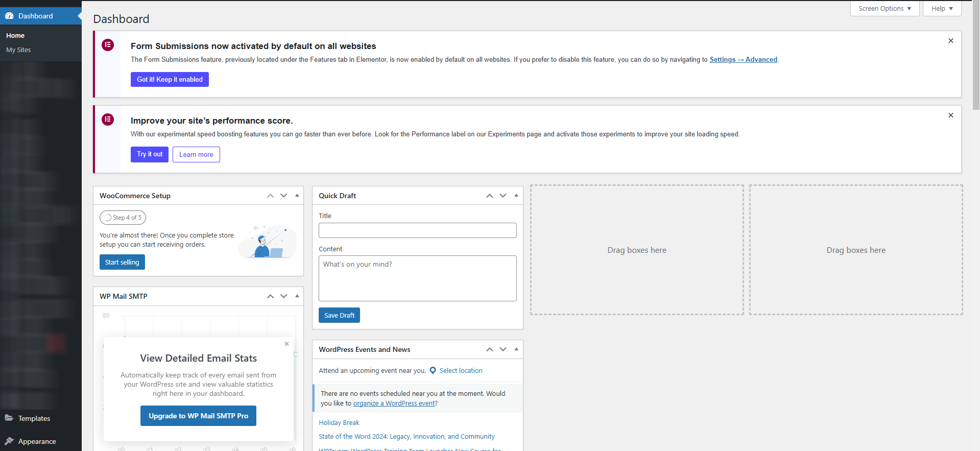Click the Templates folder icon in sidebar
Image resolution: width=980 pixels, height=451 pixels.
point(9,418)
